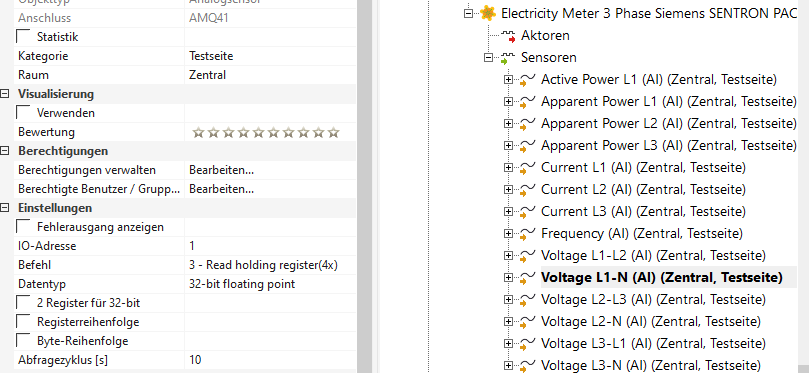Select Current L2 (AI) tree item
Viewport: 809px width, 373px height.
tap(643, 189)
